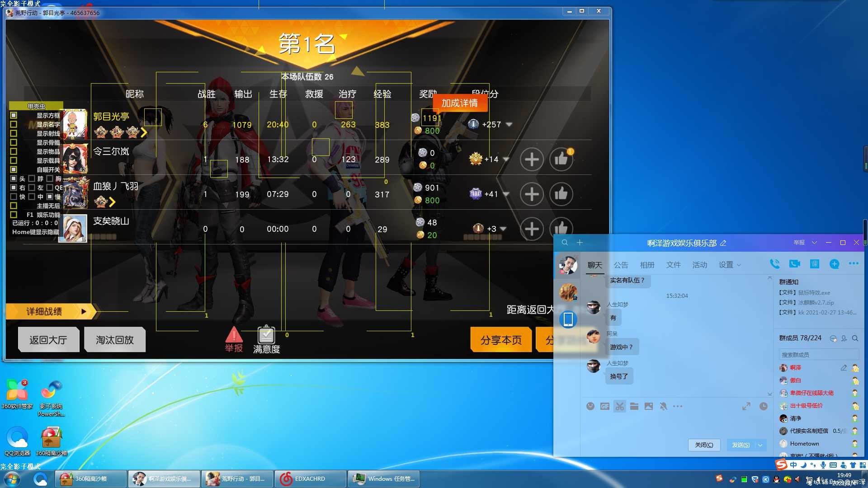Switch to the 公告 tab
868x488 pixels.
coord(621,265)
